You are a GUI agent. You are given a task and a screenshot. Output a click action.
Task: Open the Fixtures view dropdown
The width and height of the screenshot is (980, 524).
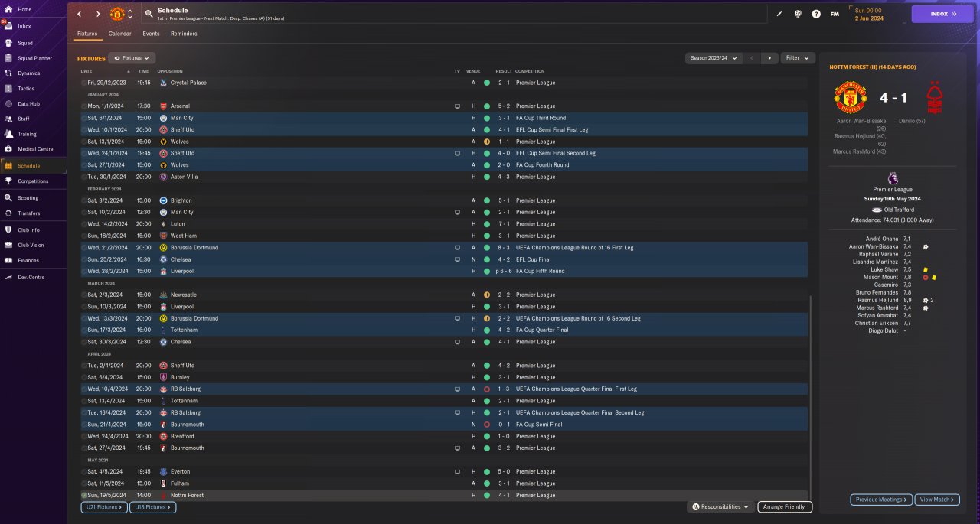[132, 58]
